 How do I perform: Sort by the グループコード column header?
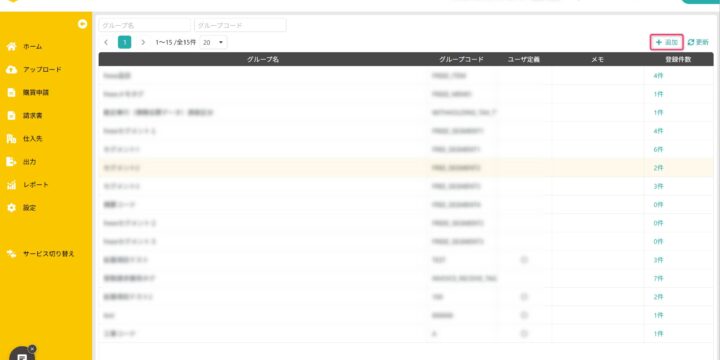click(x=461, y=59)
